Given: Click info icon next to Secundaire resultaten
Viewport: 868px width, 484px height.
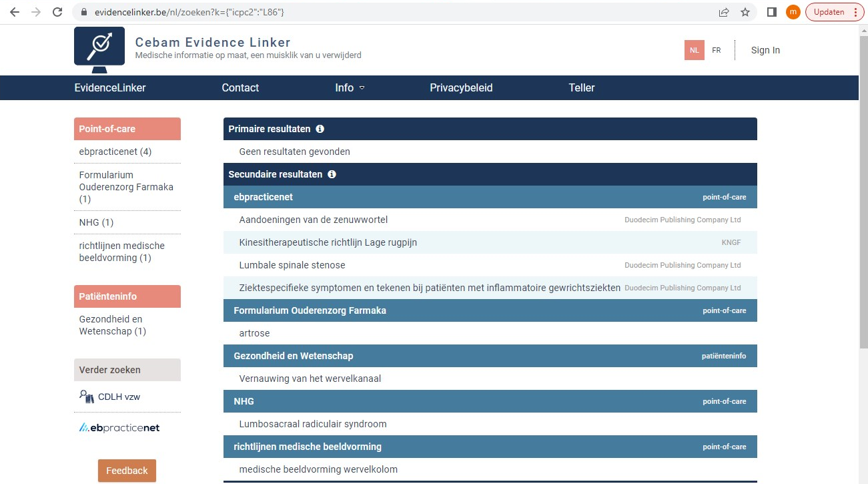Looking at the screenshot, I should tap(332, 174).
